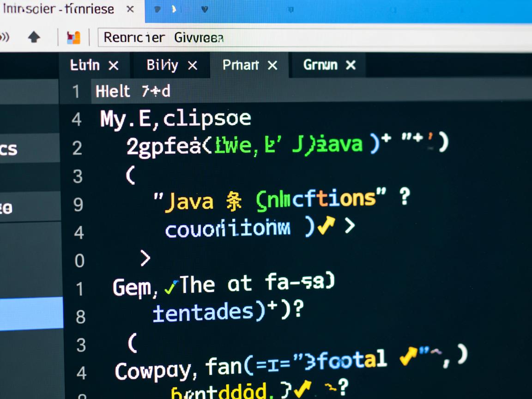Close the "Prhart" editor tab
The height and width of the screenshot is (399, 532).
273,65
